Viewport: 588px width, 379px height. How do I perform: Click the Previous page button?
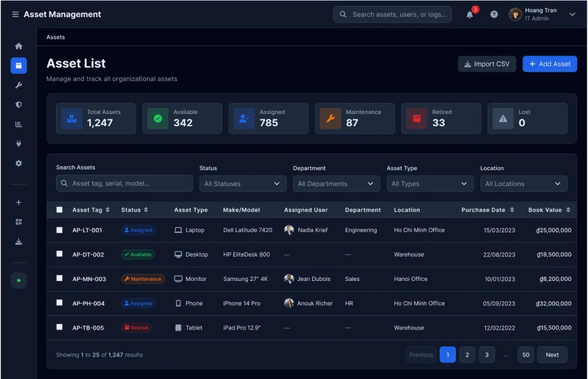pyautogui.click(x=420, y=355)
